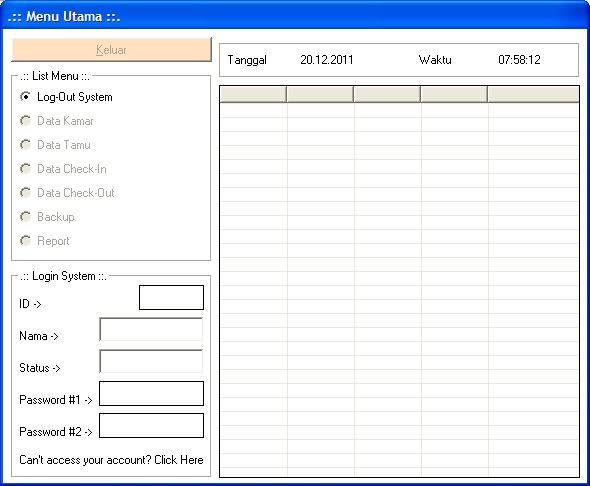Choose the Report radio option

coord(44,241)
